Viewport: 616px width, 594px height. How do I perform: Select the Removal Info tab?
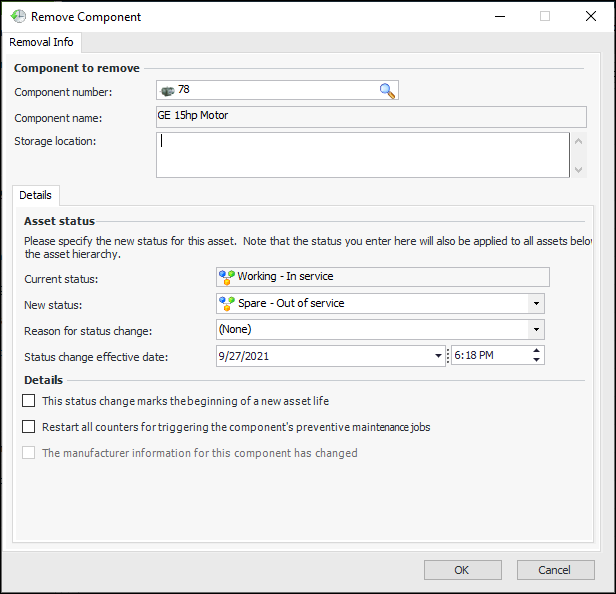point(41,42)
